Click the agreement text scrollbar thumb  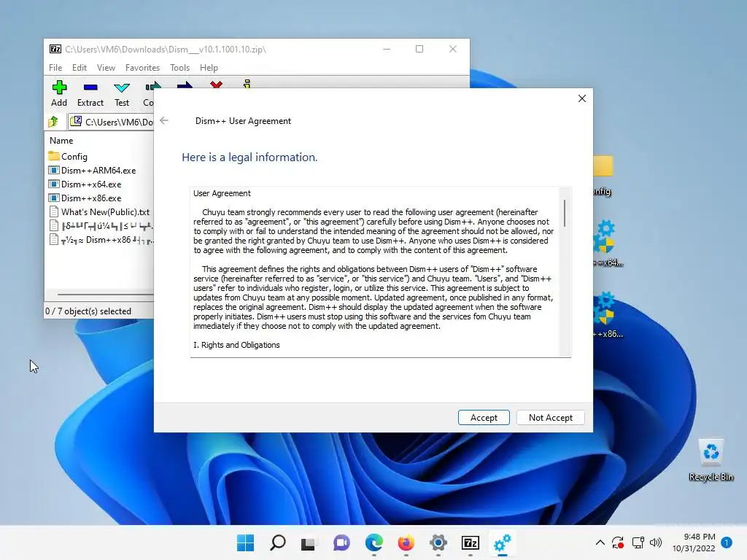(x=565, y=213)
